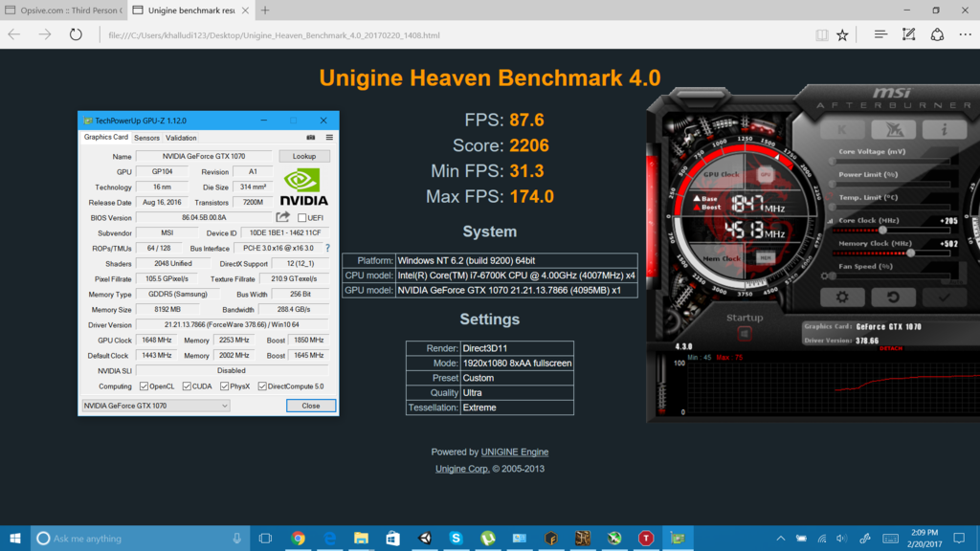Open a new browser tab
This screenshot has height=551, width=980.
265,10
